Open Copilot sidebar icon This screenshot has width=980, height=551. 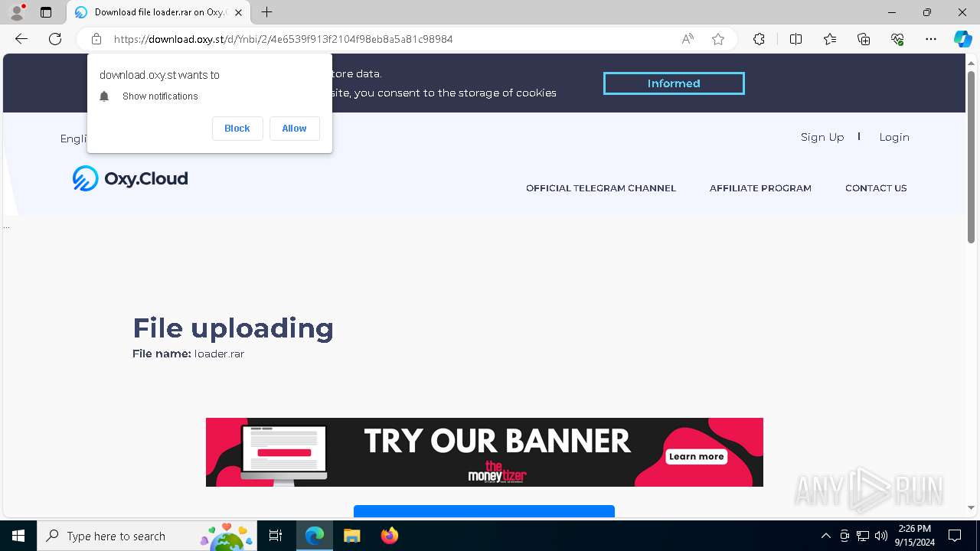click(962, 39)
